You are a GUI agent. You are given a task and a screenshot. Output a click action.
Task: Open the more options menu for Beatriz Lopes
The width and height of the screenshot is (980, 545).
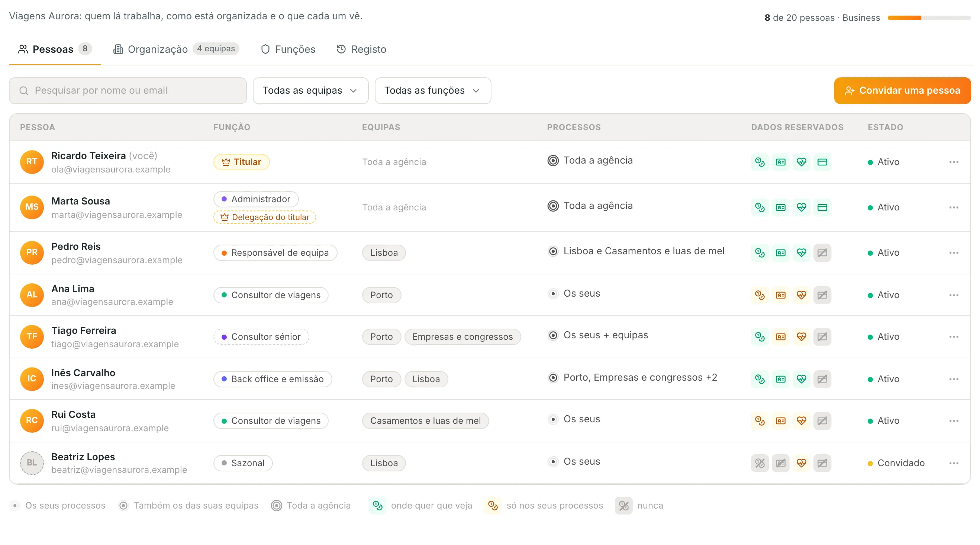point(953,463)
